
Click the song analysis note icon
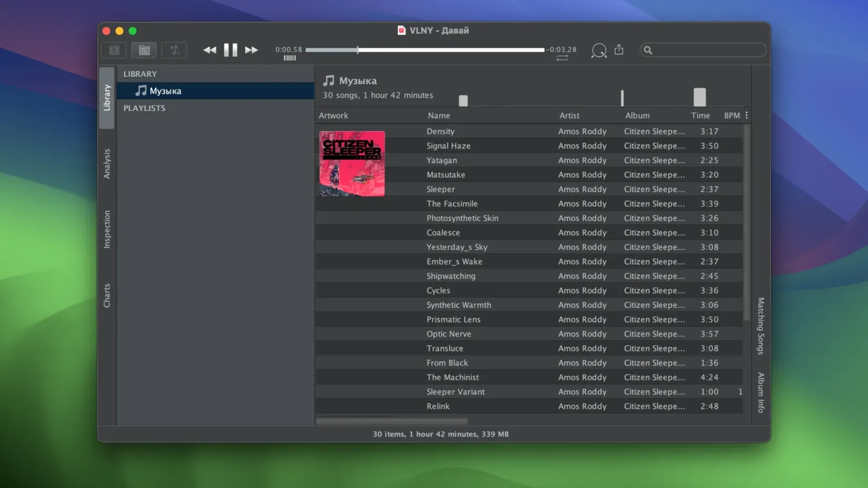click(174, 50)
